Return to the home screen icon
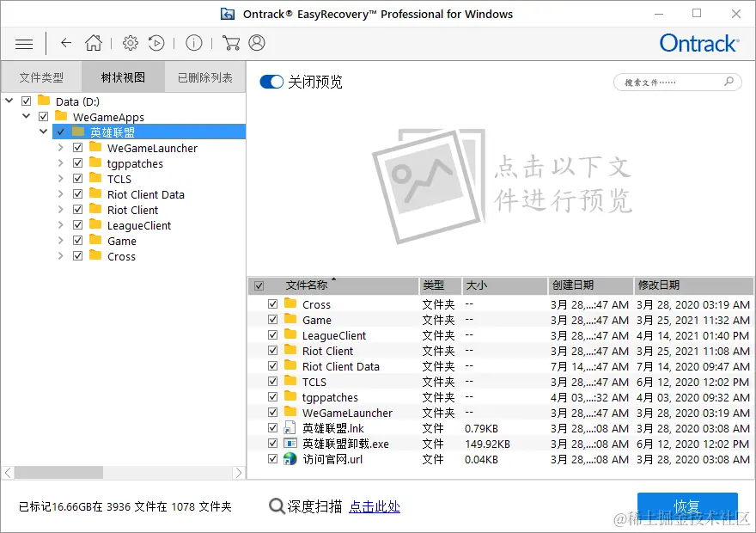This screenshot has height=533, width=756. (x=94, y=43)
